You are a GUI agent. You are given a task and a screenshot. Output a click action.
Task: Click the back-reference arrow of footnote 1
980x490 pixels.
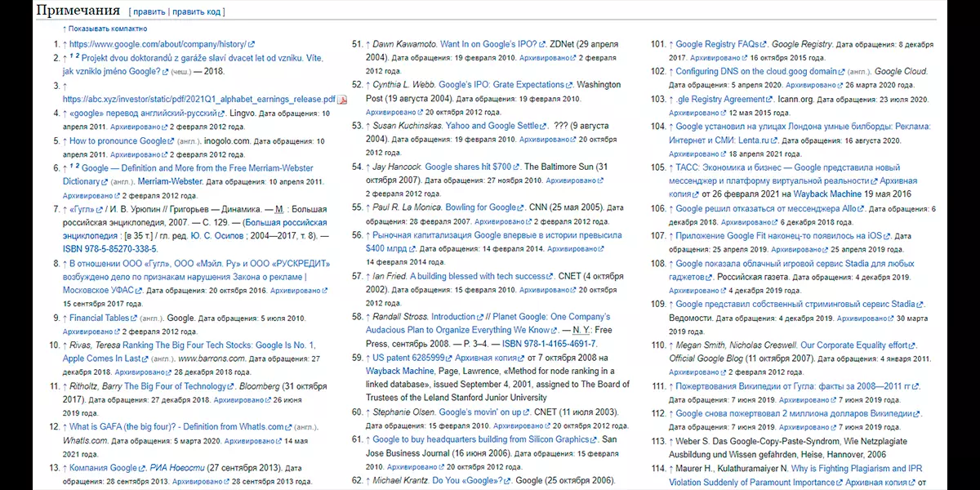pyautogui.click(x=65, y=44)
